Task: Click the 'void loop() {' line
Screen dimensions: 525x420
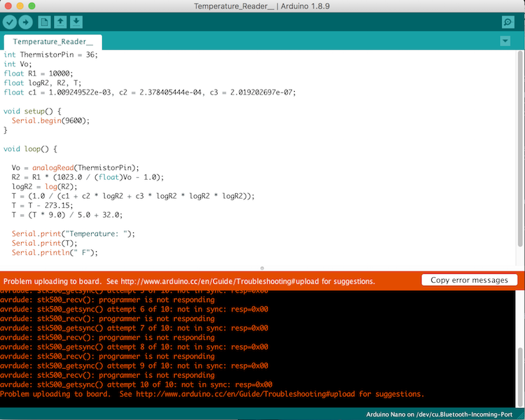Action: [30, 148]
